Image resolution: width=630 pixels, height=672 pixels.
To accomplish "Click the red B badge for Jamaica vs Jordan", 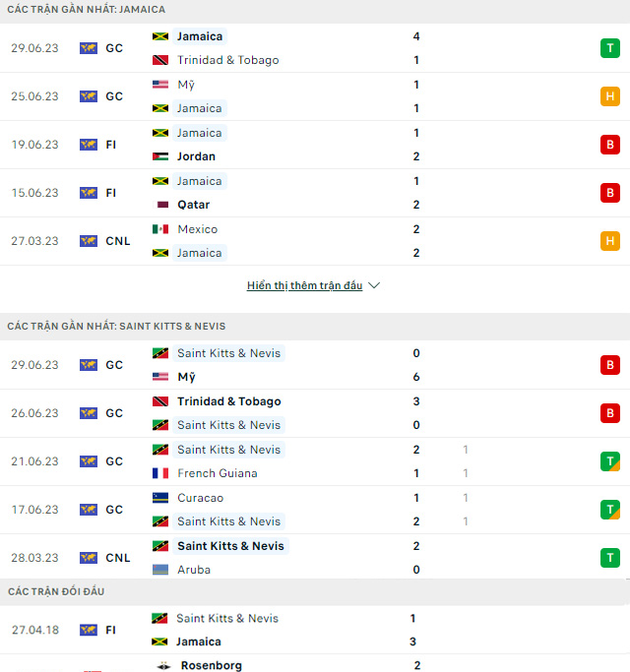I will (610, 145).
